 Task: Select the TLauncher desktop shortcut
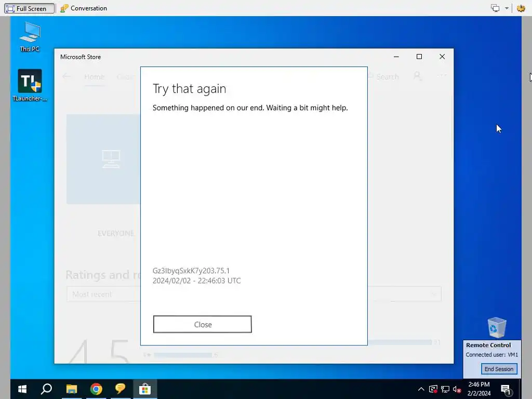[30, 85]
